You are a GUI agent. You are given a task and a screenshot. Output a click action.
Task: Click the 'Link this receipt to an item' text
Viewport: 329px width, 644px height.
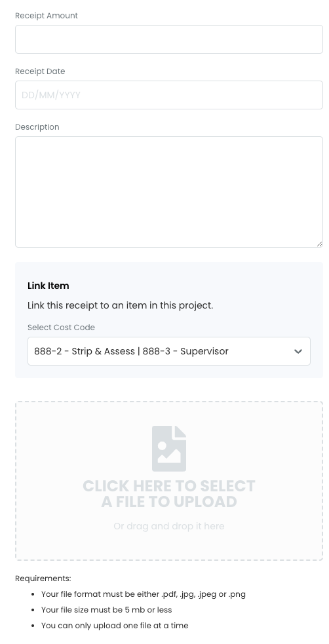121,305
